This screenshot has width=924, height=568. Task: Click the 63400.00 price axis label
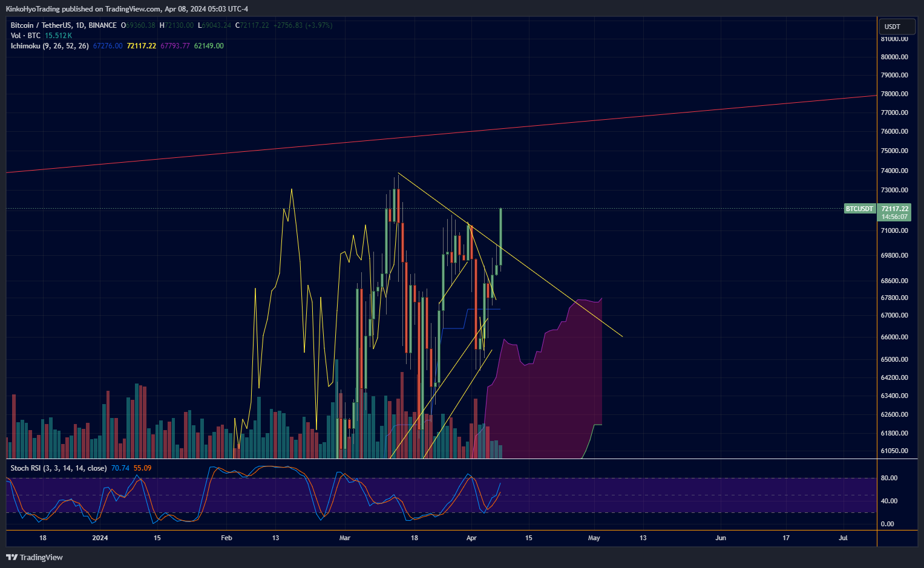point(894,396)
